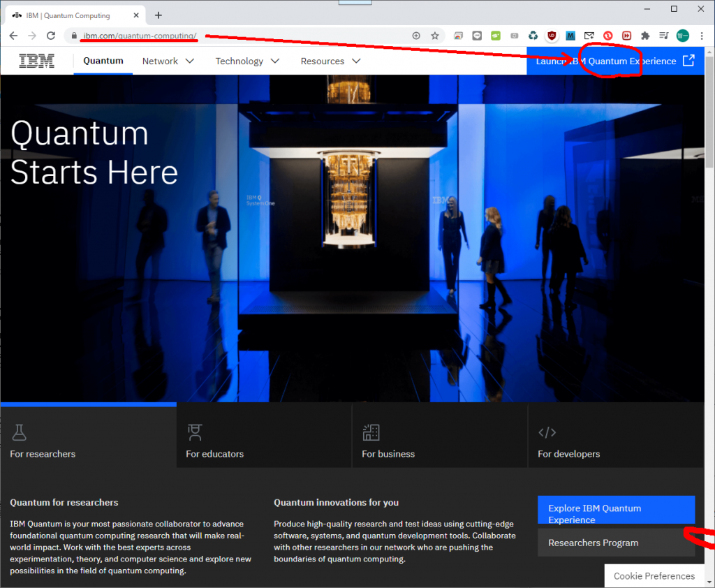Click the uBlock Origin shield extension icon

click(x=552, y=36)
